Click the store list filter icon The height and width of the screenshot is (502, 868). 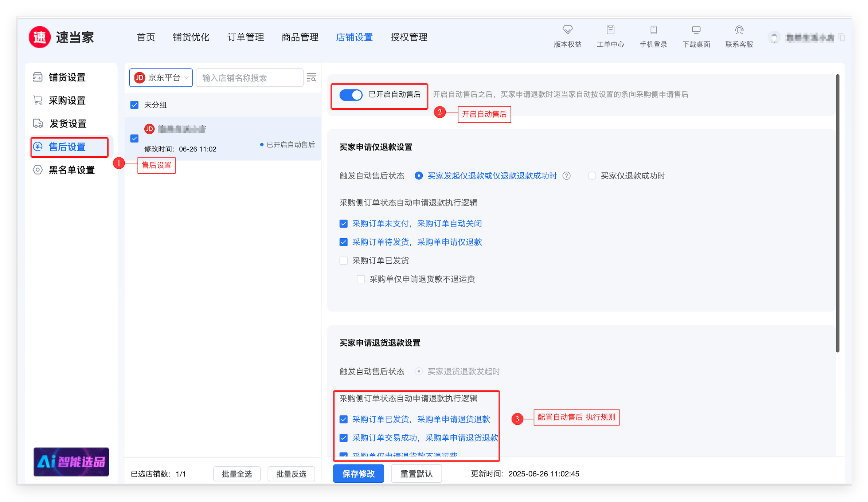(312, 78)
